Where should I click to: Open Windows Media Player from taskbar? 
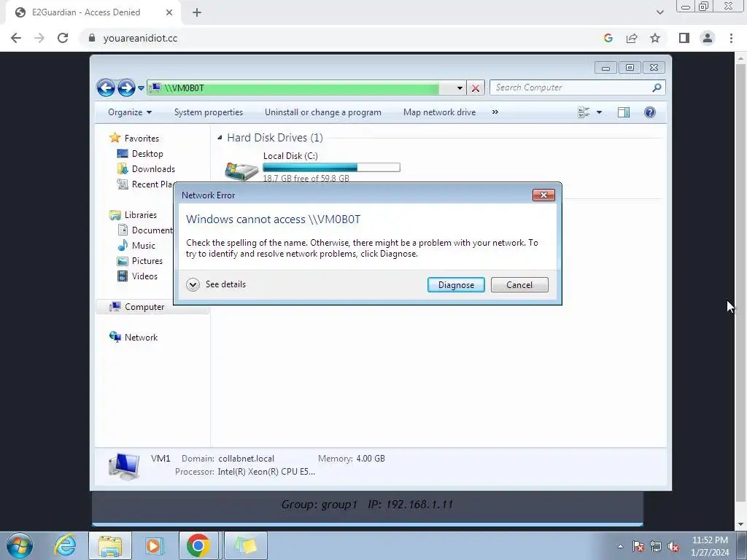[x=153, y=545]
